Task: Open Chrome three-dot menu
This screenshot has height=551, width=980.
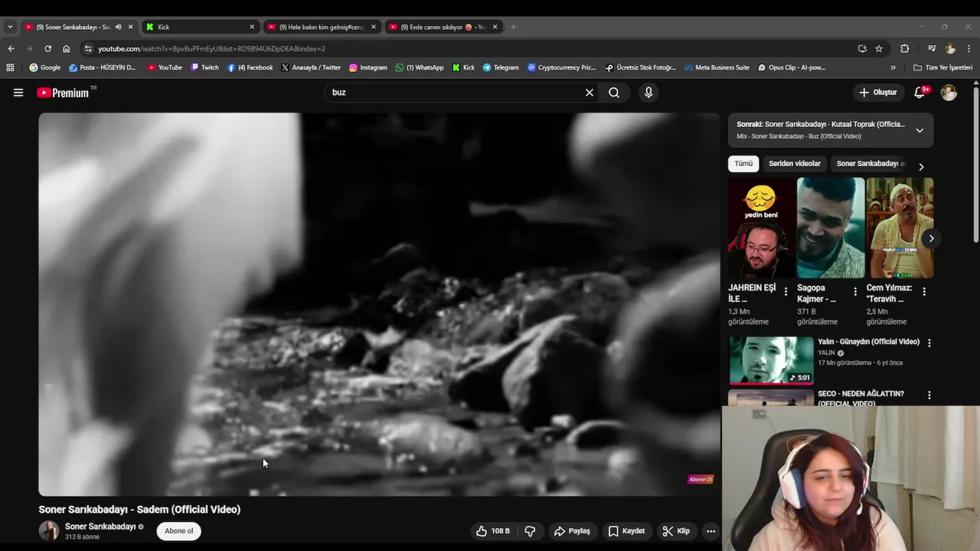Action: coord(969,48)
